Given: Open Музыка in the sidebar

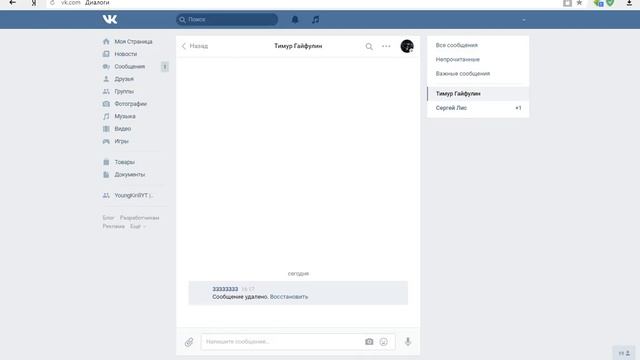Looking at the screenshot, I should click(125, 116).
